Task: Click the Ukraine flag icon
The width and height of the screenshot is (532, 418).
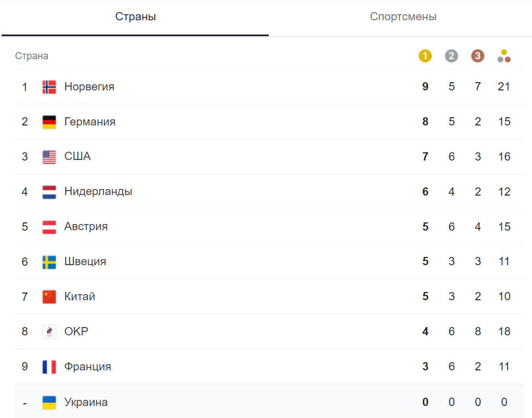Action: tap(49, 403)
